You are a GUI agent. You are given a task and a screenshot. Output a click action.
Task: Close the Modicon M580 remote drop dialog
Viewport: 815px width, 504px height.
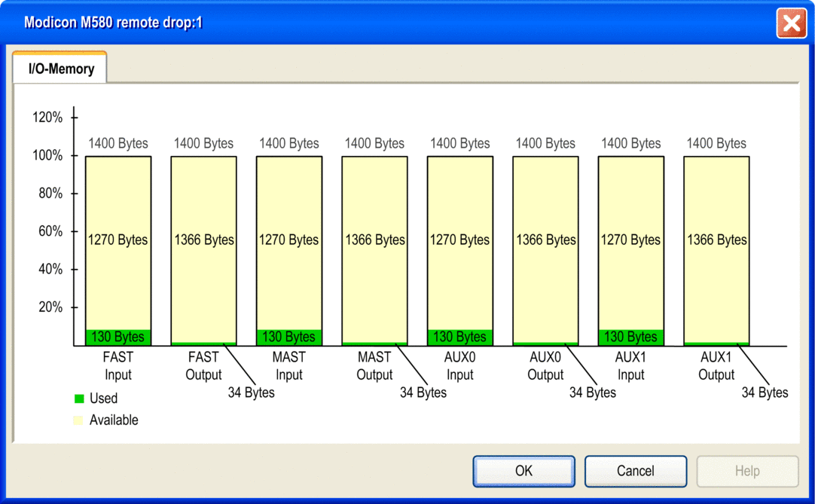click(x=791, y=23)
